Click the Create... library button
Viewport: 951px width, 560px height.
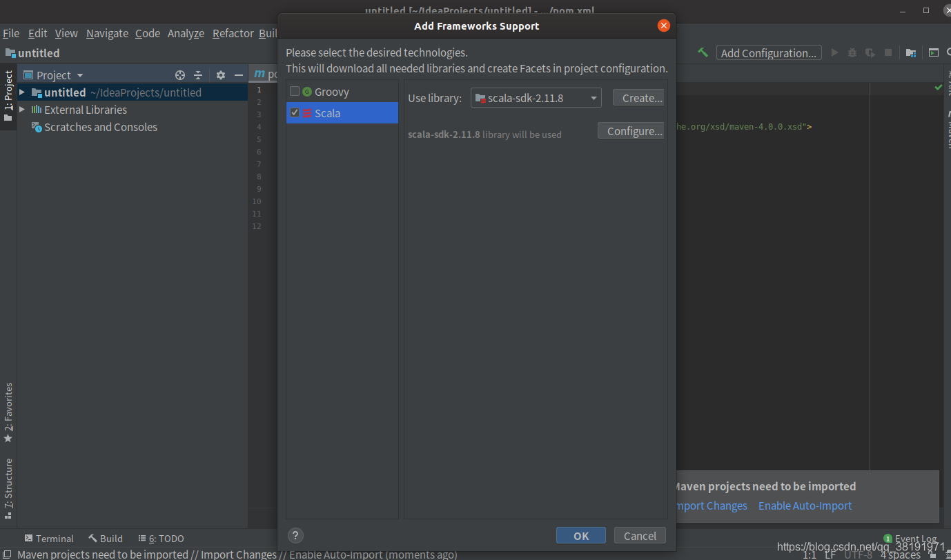638,98
